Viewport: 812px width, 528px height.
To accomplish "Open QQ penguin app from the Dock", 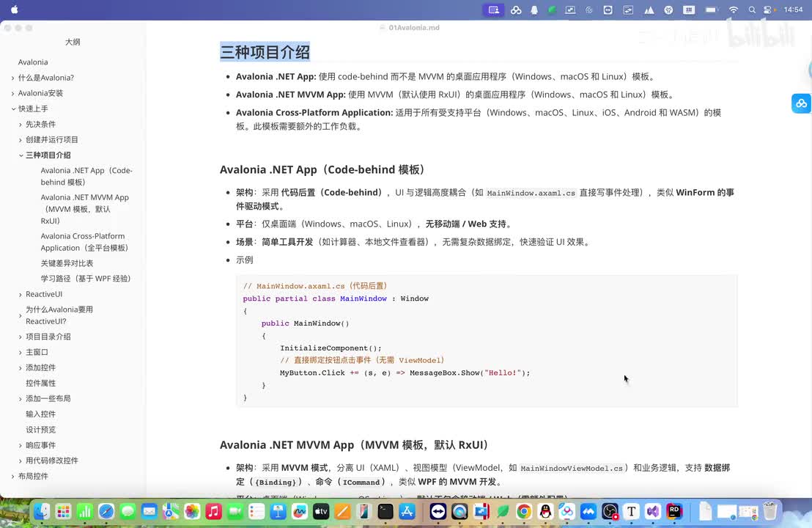I will pyautogui.click(x=545, y=512).
